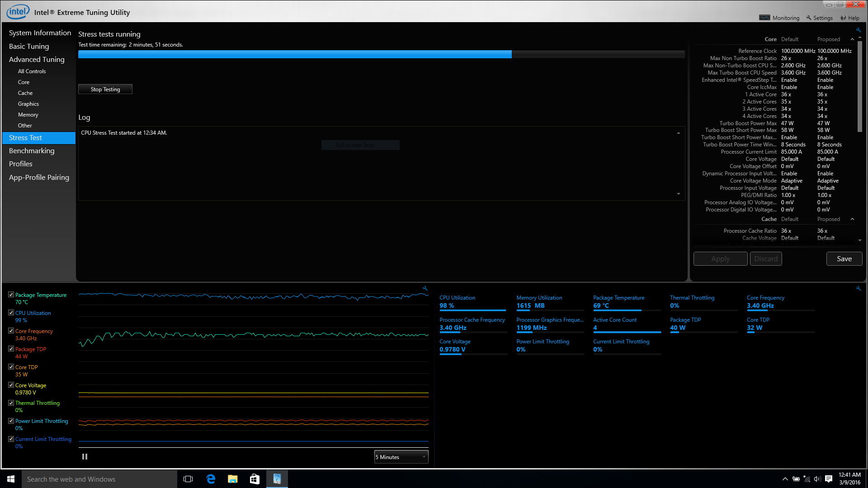Open Advanced Tuning section
The height and width of the screenshot is (488, 868).
[37, 59]
